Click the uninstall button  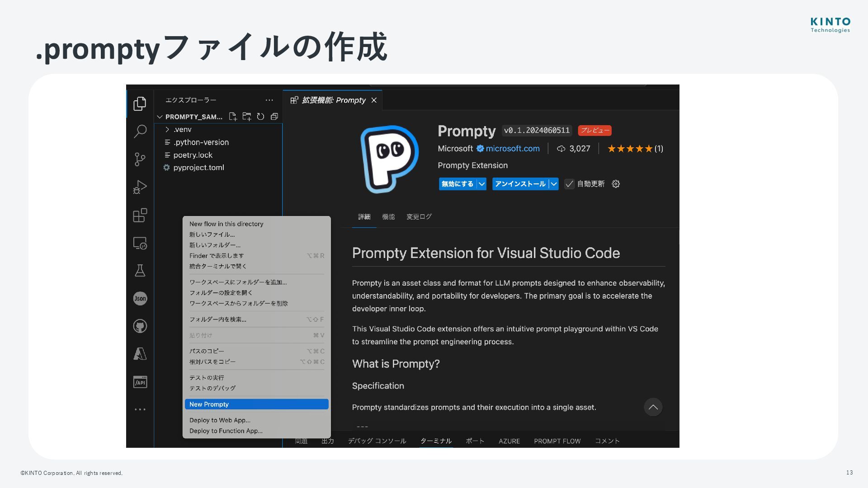(520, 184)
